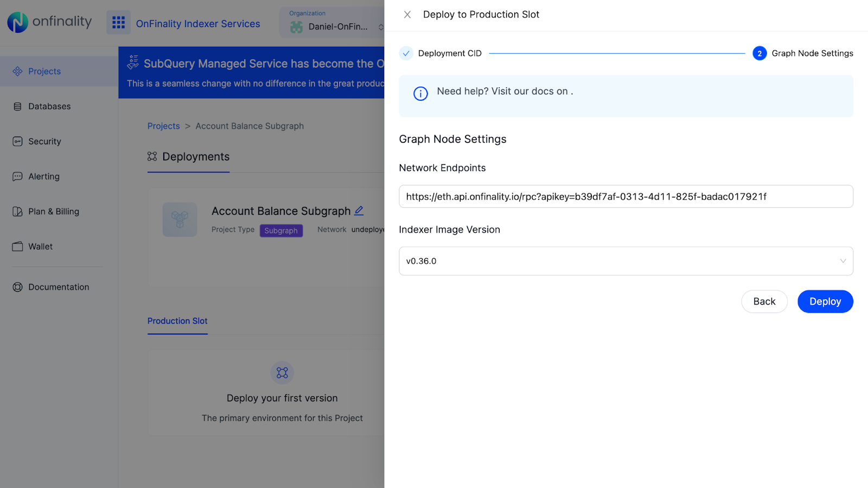The height and width of the screenshot is (488, 868).
Task: Click the Alerting sidebar icon
Action: coord(17,177)
